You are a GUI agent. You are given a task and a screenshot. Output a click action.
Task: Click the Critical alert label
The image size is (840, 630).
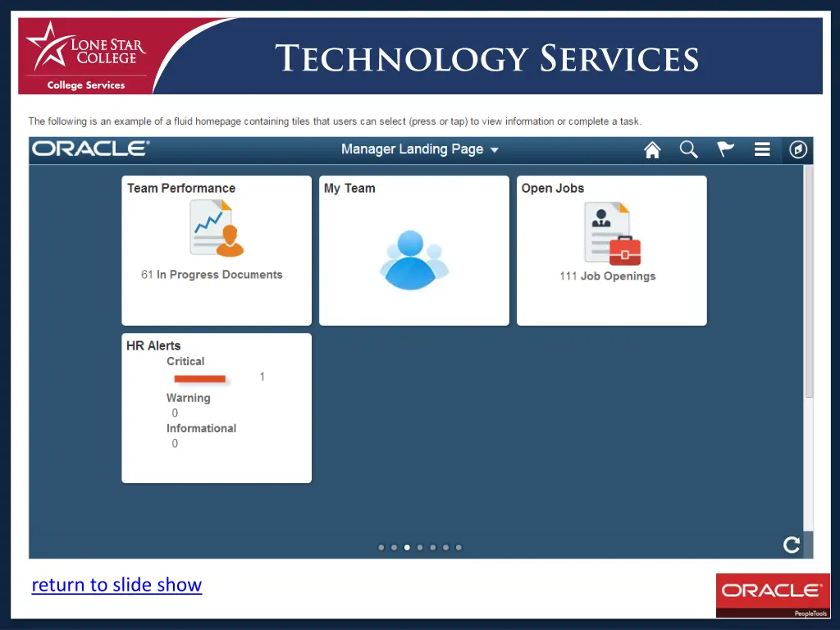point(185,361)
